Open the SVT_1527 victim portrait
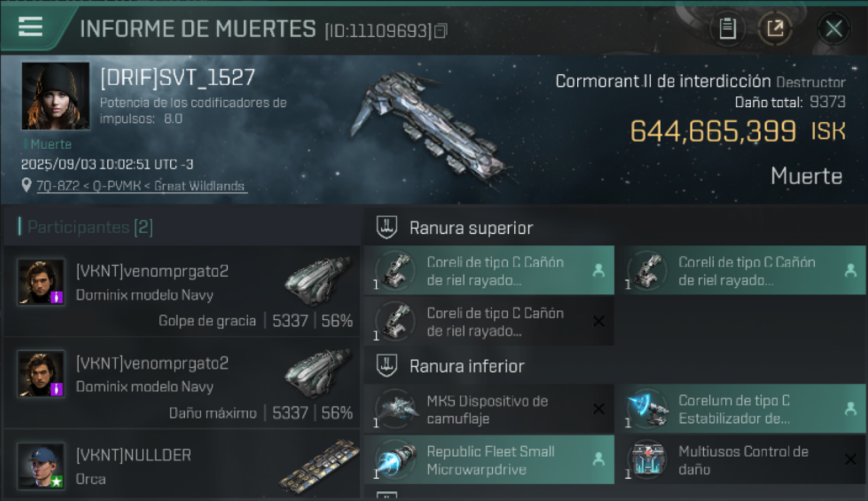The image size is (868, 501). [55, 96]
